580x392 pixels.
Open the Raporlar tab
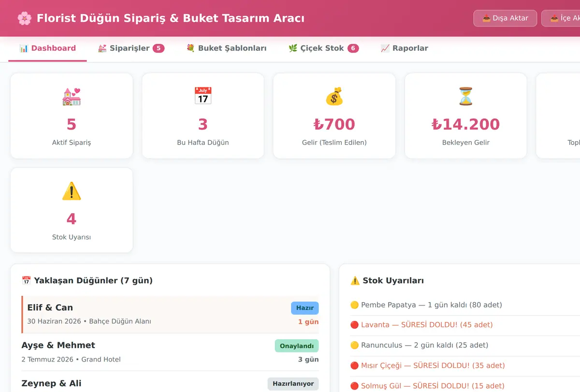tap(404, 48)
